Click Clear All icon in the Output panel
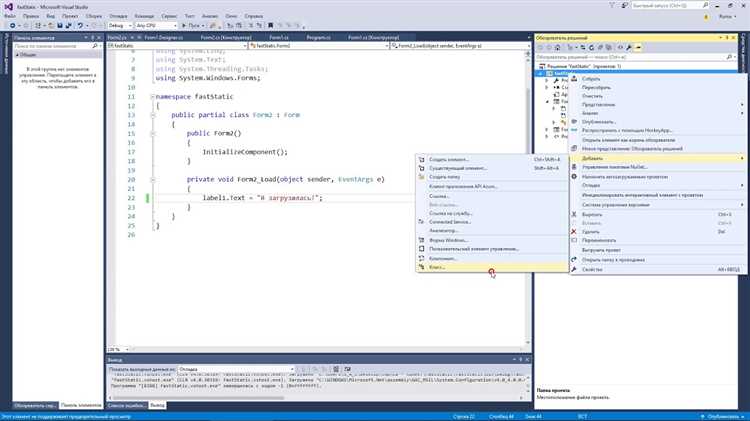This screenshot has height=421, width=750. 336,369
